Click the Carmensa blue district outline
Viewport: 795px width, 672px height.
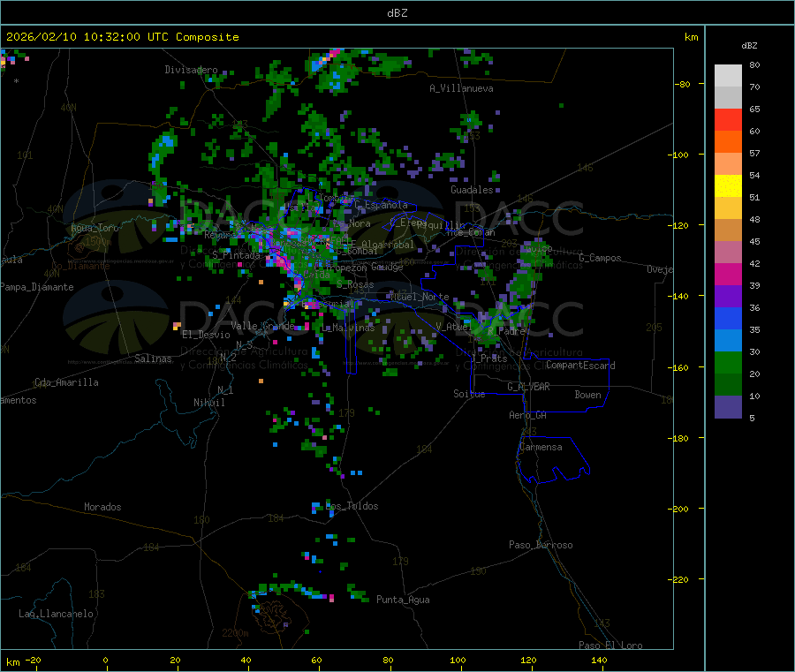click(x=553, y=460)
